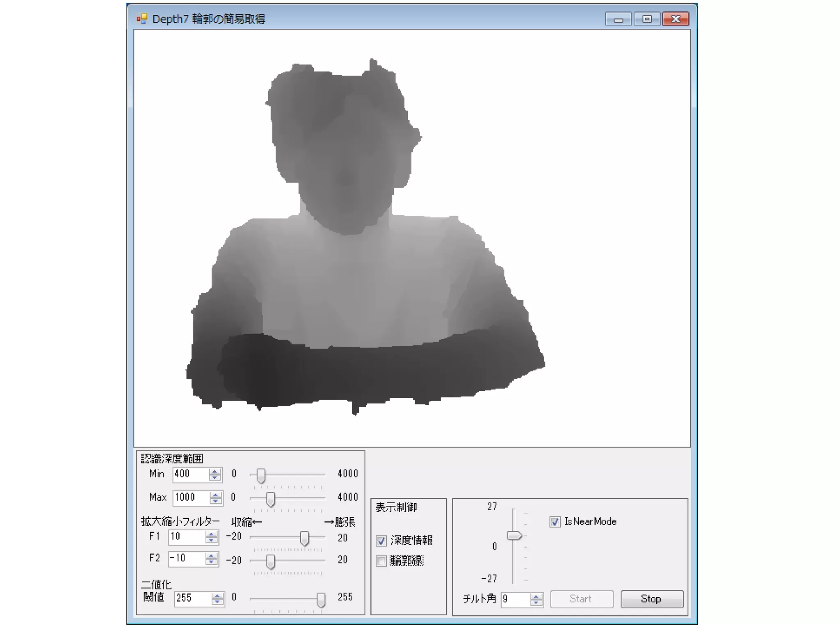Click the Depth7 app icon in title bar
This screenshot has width=840, height=630.
pyautogui.click(x=142, y=19)
